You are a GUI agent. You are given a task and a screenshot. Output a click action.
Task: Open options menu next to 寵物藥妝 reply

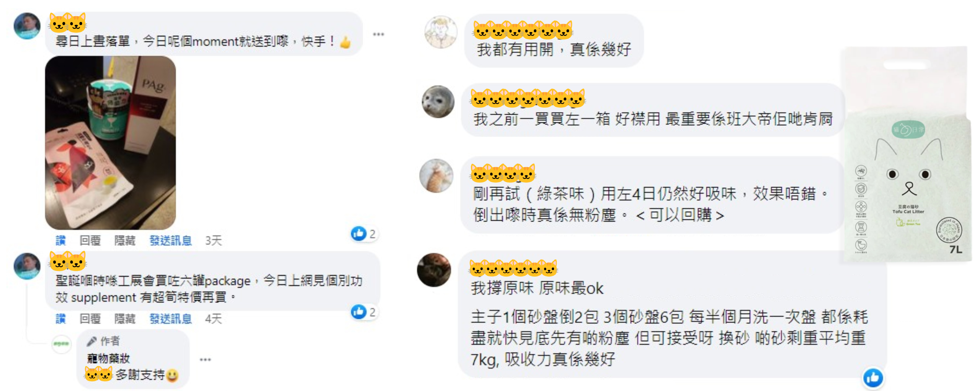205,359
